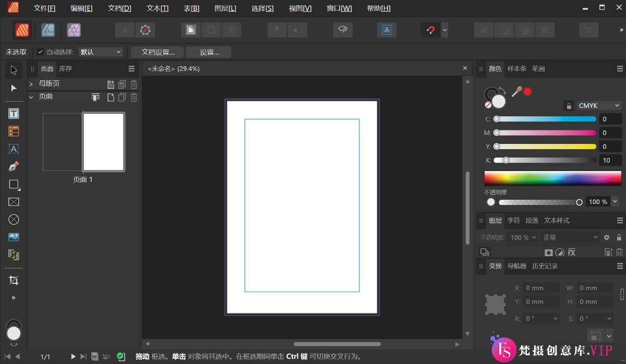This screenshot has width=626, height=364.
Task: Open layer FX effects icon
Action: (x=572, y=252)
